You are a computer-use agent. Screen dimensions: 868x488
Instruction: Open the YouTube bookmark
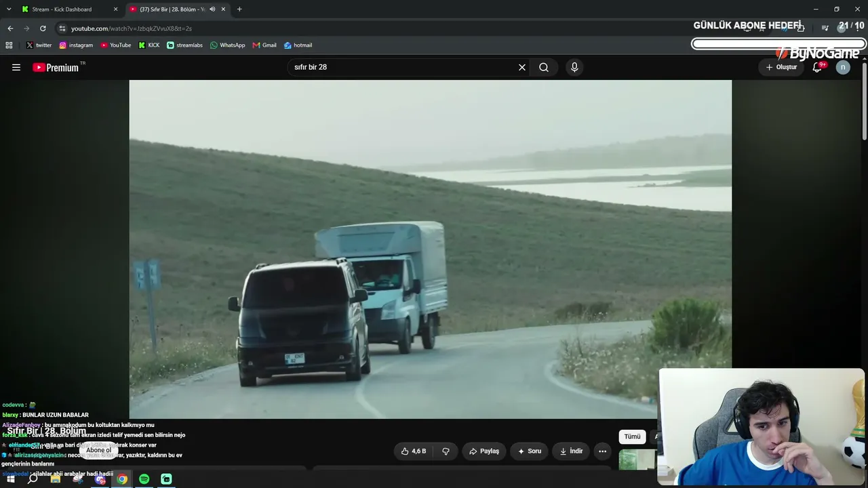pos(116,45)
